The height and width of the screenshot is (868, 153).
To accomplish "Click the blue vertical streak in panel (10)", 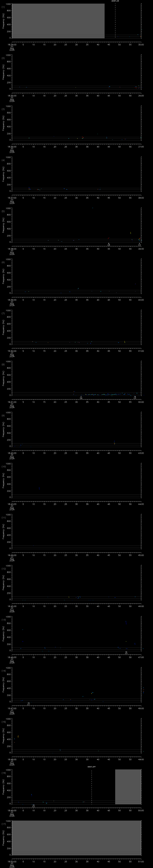I will (x=39, y=488).
